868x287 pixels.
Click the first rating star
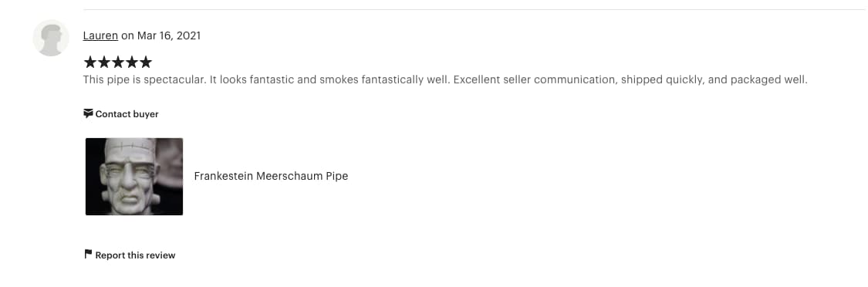tap(90, 62)
